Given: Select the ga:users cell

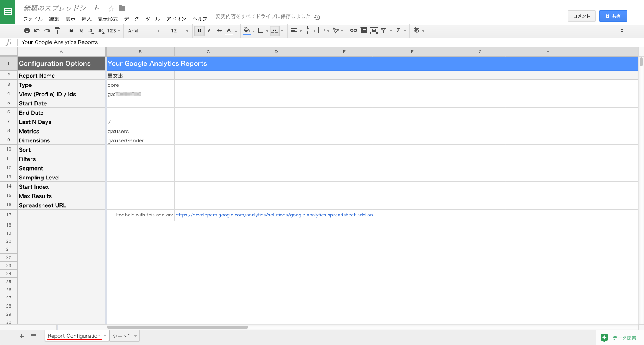Looking at the screenshot, I should [140, 131].
